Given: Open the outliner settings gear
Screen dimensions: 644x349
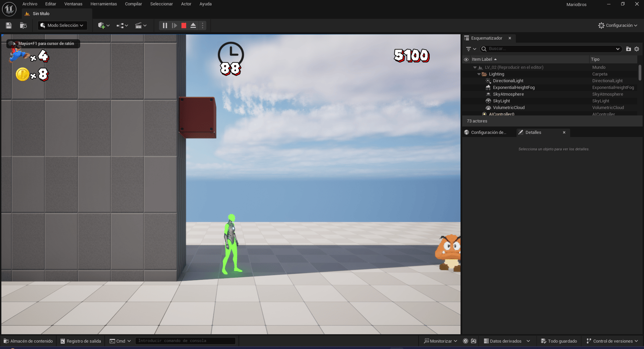Looking at the screenshot, I should pyautogui.click(x=636, y=49).
